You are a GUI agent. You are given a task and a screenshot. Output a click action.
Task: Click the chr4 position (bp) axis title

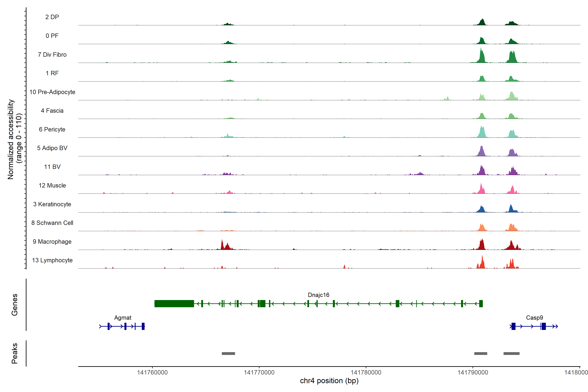(329, 381)
